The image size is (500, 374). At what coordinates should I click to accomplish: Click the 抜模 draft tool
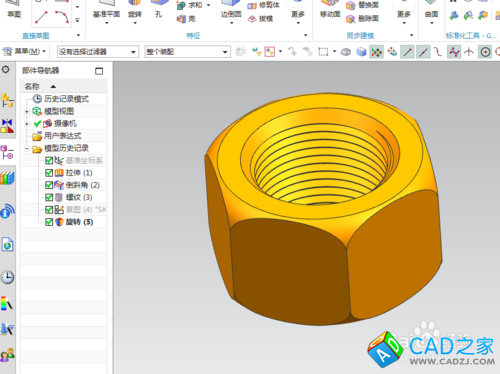260,19
